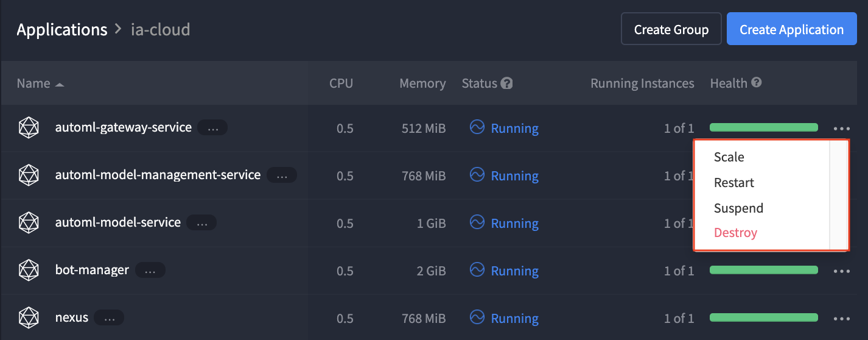Screen dimensions: 868x340
Task: Click the CPU column header
Action: (x=341, y=83)
